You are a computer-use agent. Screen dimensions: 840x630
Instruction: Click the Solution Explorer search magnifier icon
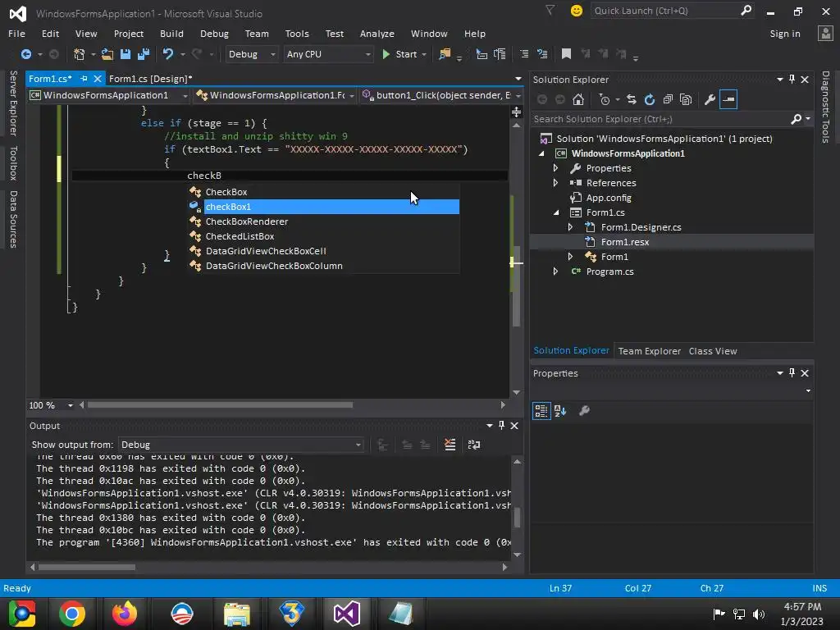796,119
